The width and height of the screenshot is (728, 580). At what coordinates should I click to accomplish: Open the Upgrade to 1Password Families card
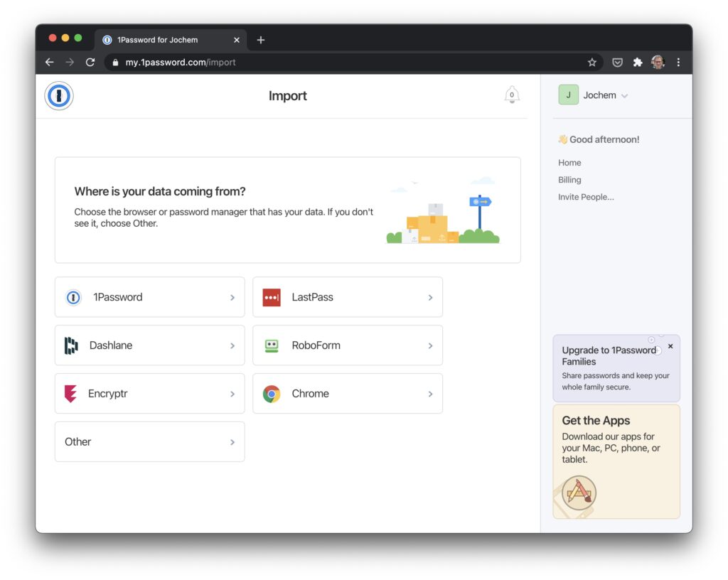[x=616, y=368]
